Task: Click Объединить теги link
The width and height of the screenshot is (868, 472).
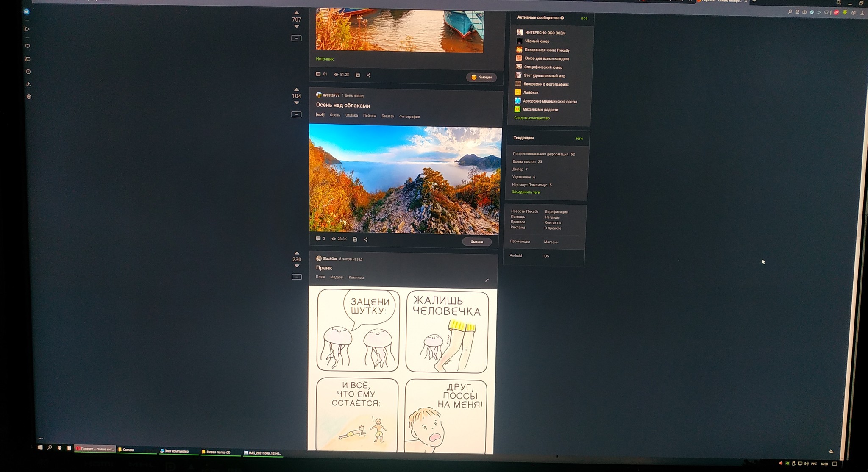Action: (526, 192)
